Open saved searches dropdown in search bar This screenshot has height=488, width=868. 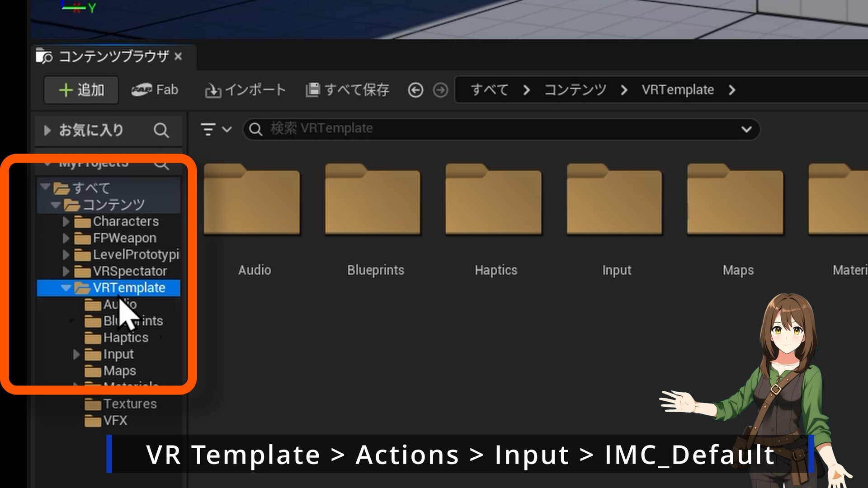(746, 130)
